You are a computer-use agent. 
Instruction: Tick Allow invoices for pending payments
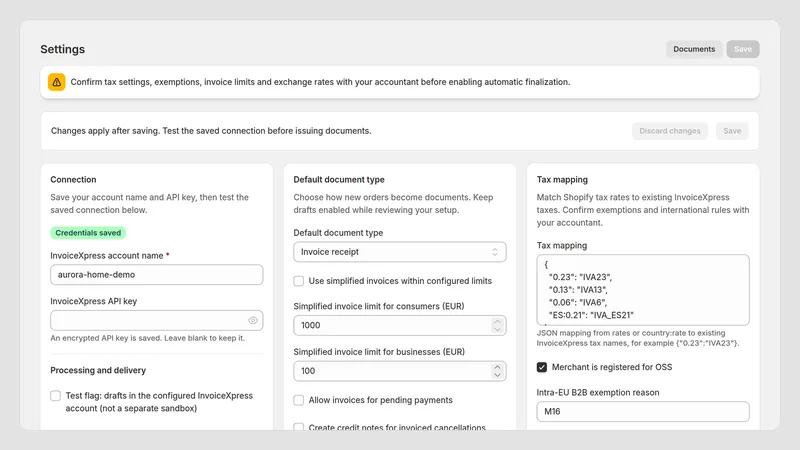[x=298, y=401]
